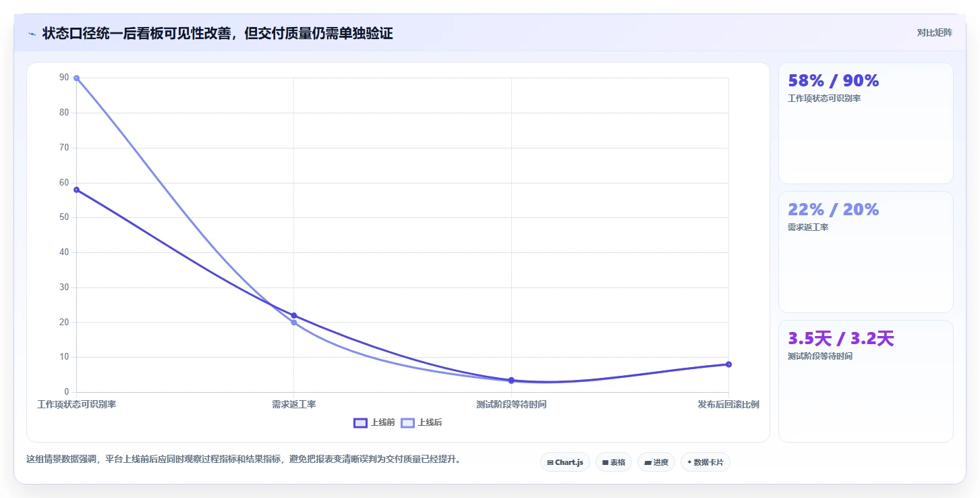This screenshot has width=980, height=498.
Task: Click the 工作项状态可识别率 caption in first card
Action: tap(824, 99)
